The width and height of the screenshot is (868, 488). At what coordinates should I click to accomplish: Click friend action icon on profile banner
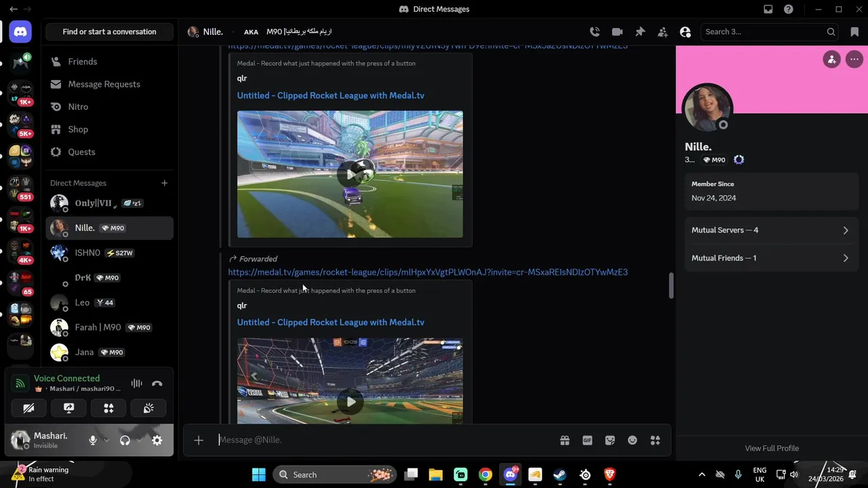831,59
